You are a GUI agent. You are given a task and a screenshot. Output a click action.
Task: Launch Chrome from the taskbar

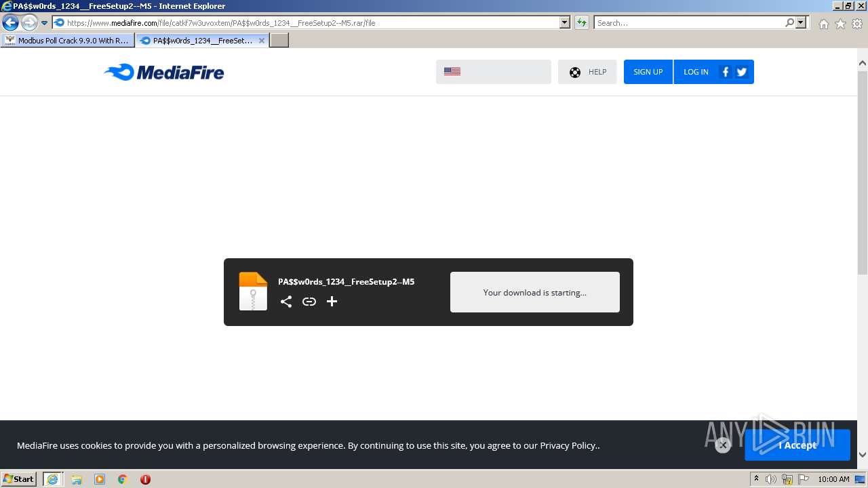[x=123, y=479]
